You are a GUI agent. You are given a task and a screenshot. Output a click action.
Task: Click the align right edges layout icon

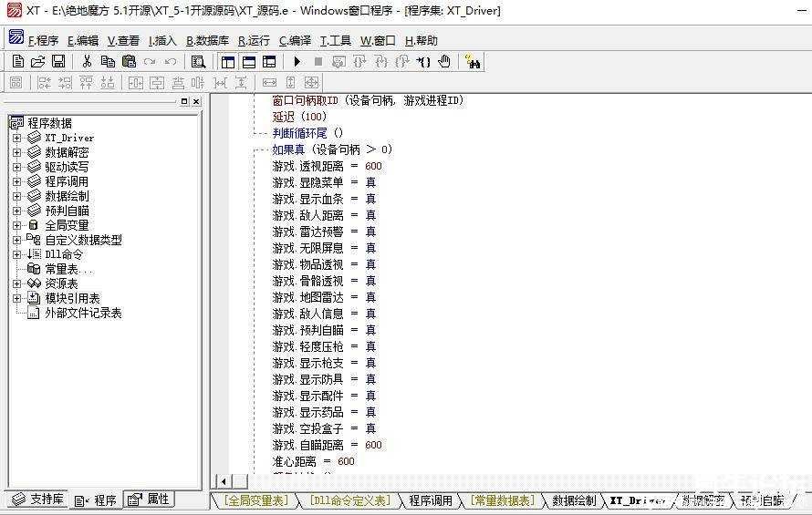66,82
